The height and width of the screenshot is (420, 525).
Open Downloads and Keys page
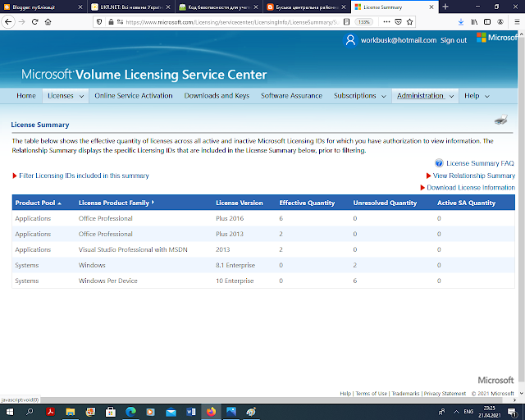[217, 96]
